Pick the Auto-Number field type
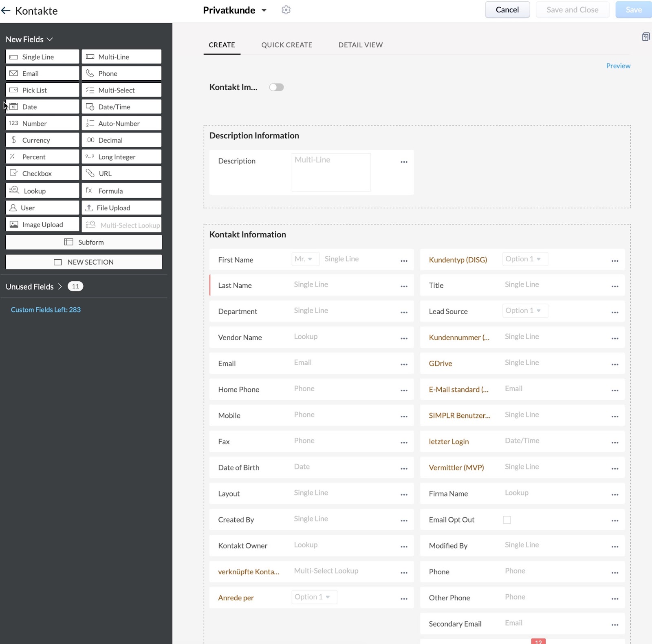This screenshot has height=644, width=652. click(121, 124)
